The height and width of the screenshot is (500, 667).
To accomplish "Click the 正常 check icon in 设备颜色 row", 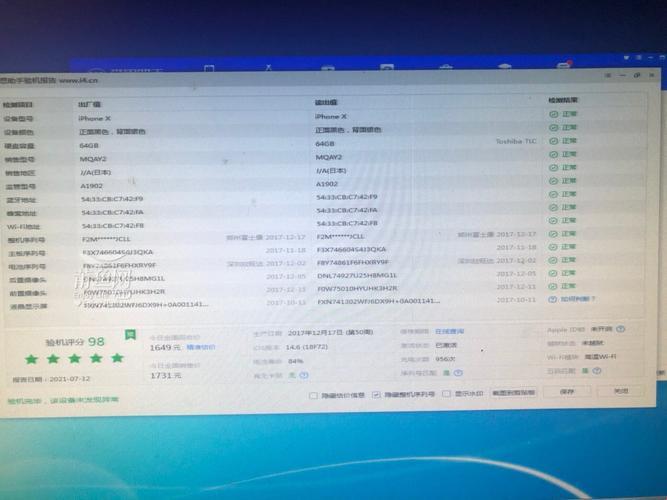I will [x=553, y=127].
